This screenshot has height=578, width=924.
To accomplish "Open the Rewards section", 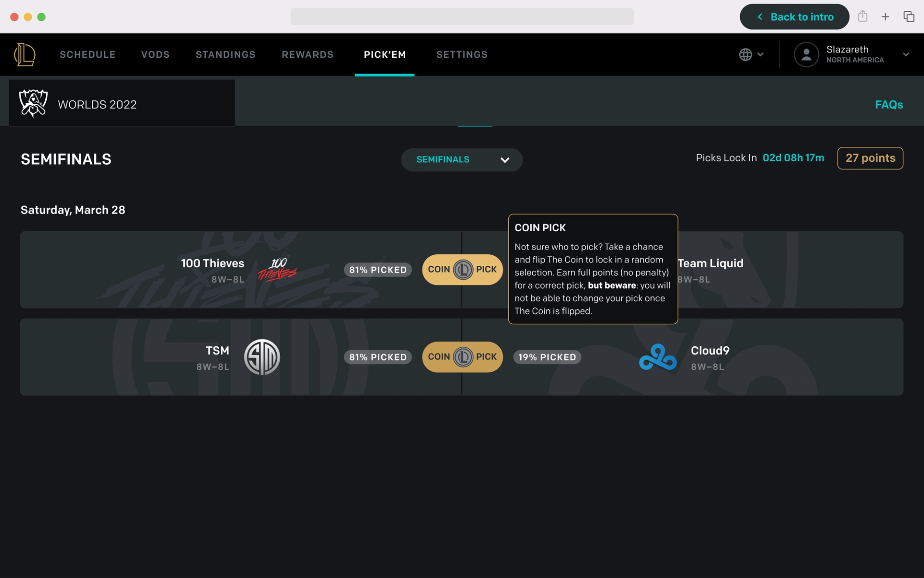I will pos(308,54).
